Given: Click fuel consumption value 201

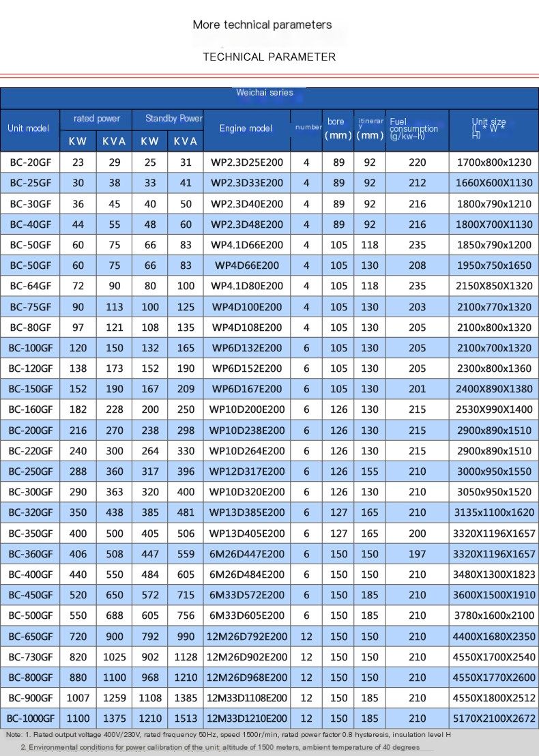Looking at the screenshot, I should point(417,389).
